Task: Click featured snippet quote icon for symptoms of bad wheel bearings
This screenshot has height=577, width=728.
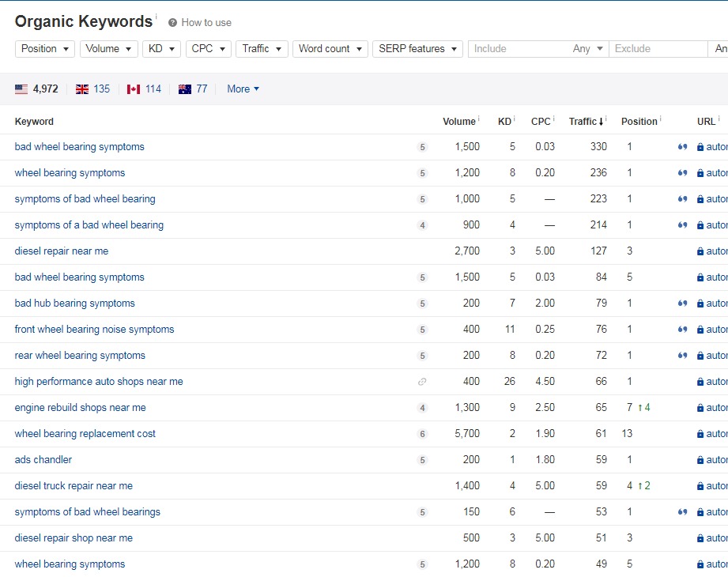Action: [682, 511]
